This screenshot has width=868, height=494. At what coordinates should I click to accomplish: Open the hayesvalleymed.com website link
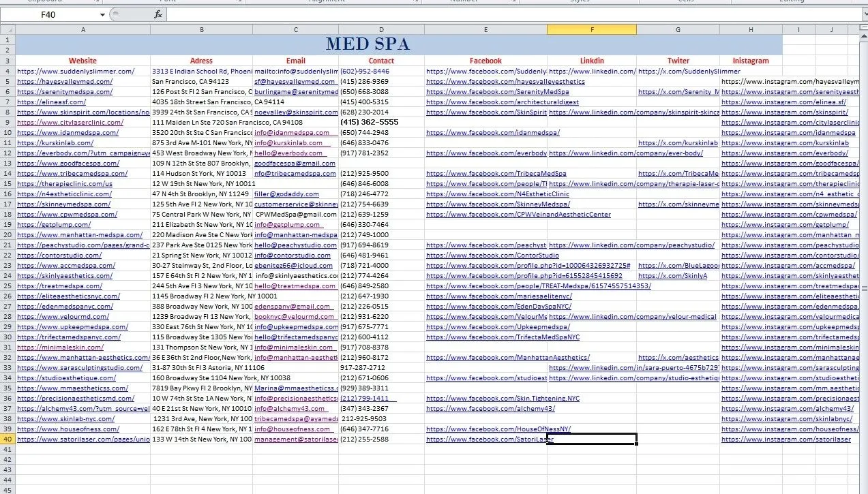tap(65, 81)
